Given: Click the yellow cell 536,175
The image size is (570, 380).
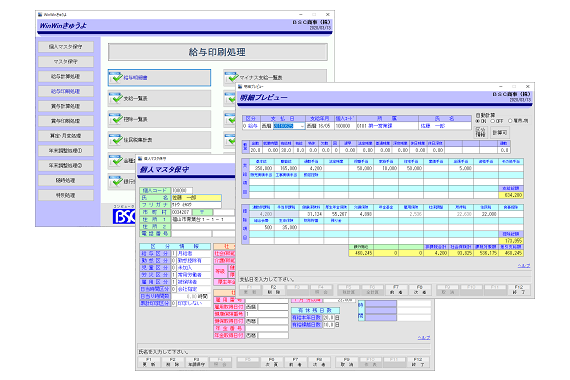Looking at the screenshot, I should (486, 253).
